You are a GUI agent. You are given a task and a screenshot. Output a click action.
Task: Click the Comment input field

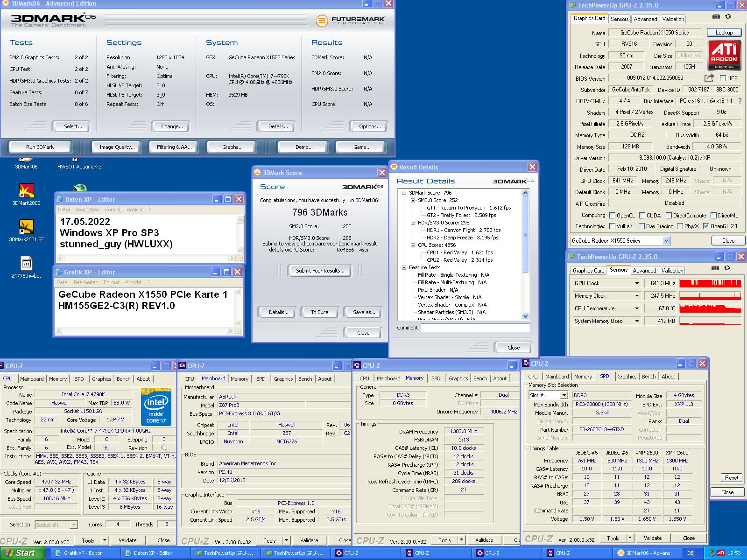[x=475, y=328]
